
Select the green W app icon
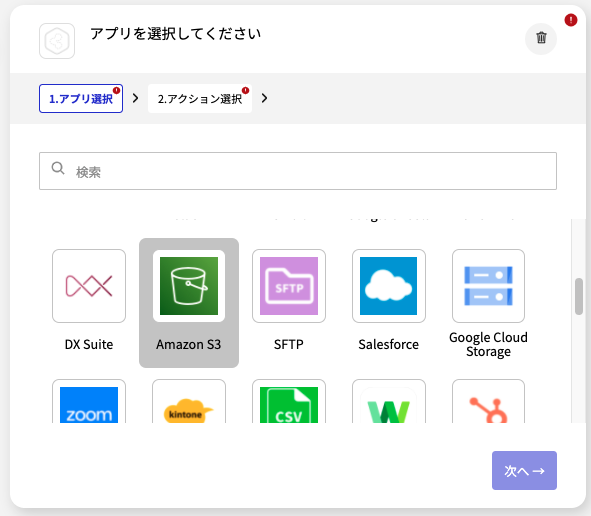pos(389,401)
